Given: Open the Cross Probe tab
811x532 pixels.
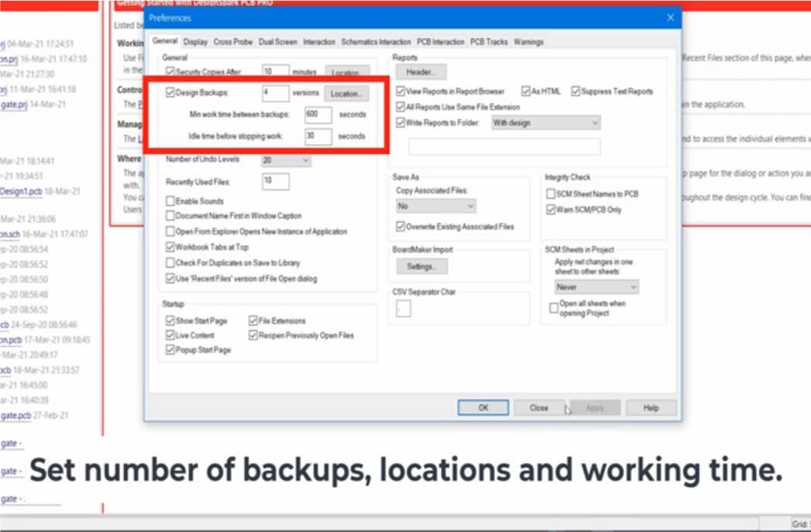Looking at the screenshot, I should [232, 42].
